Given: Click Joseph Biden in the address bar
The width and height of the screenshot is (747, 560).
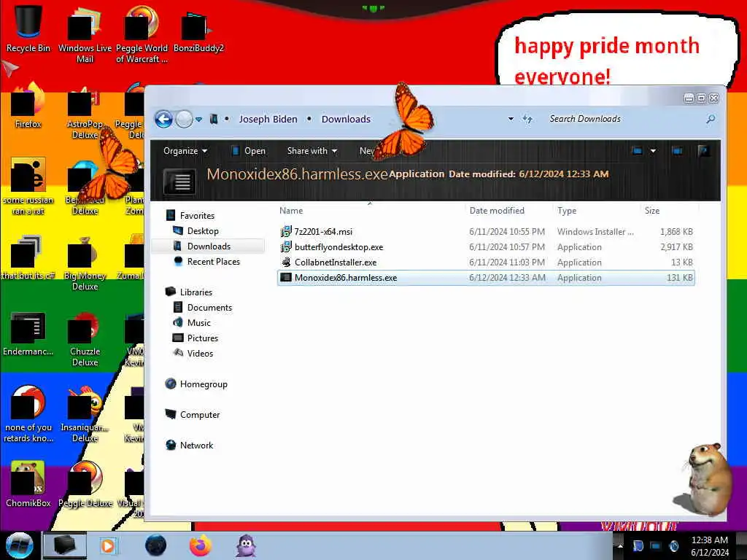Looking at the screenshot, I should tap(268, 119).
